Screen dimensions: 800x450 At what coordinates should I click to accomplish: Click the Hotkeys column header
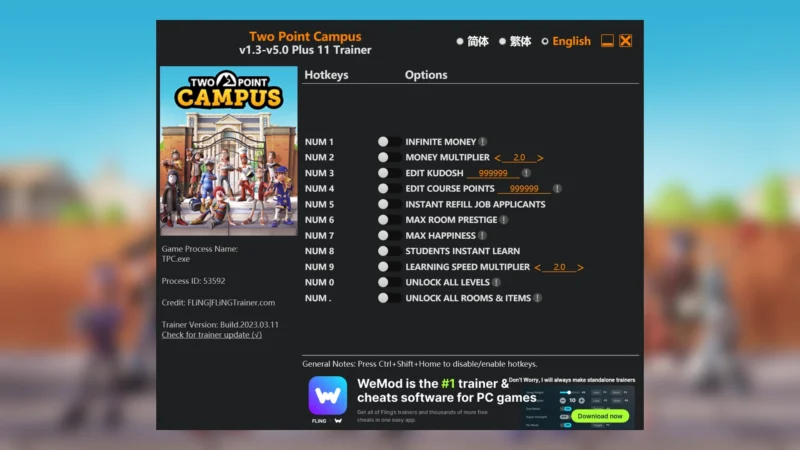point(327,75)
